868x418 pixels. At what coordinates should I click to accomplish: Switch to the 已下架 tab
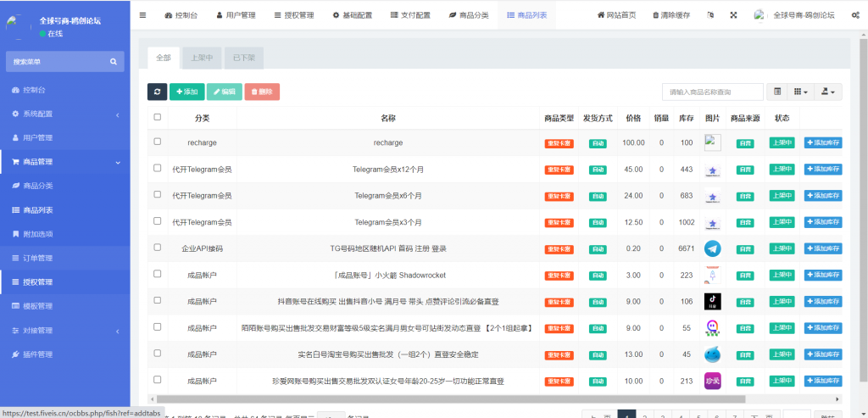click(x=243, y=58)
